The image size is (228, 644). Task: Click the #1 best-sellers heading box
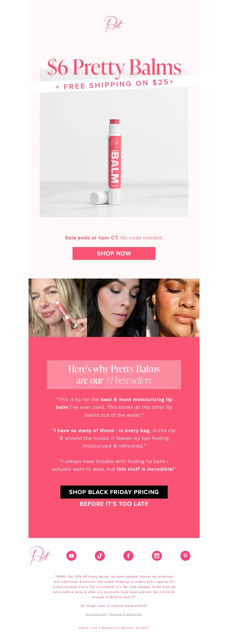point(114,375)
